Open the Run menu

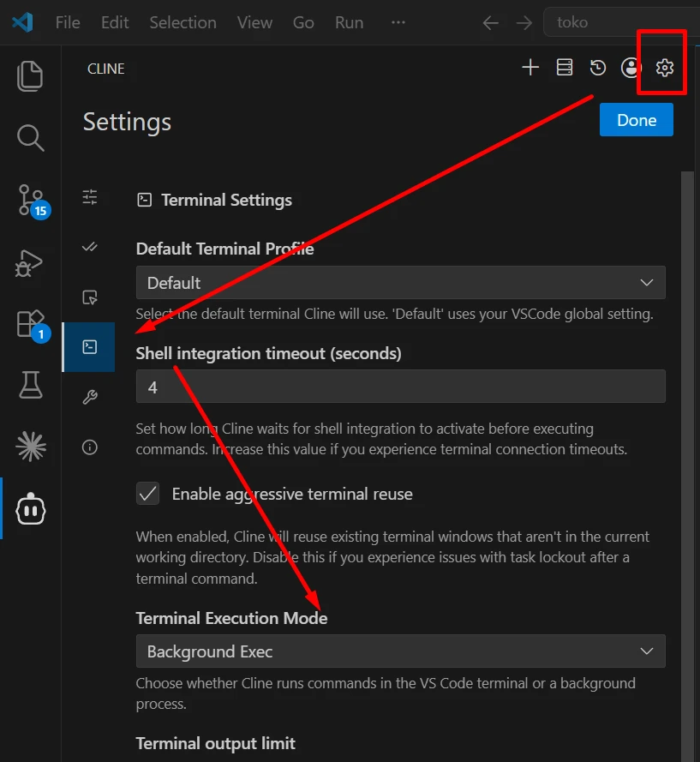(x=349, y=22)
